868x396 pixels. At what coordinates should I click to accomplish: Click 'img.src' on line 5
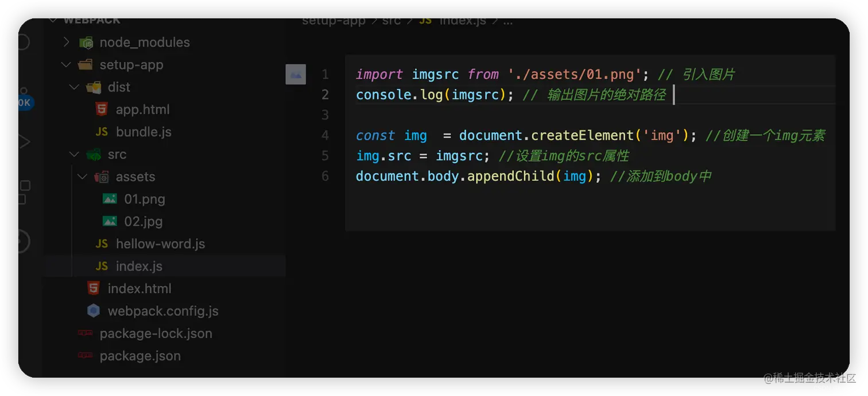click(x=383, y=156)
